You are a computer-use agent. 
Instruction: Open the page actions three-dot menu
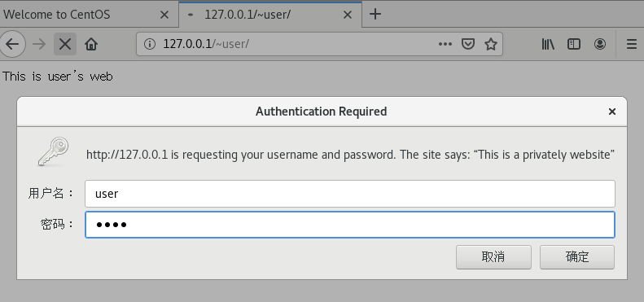445,44
